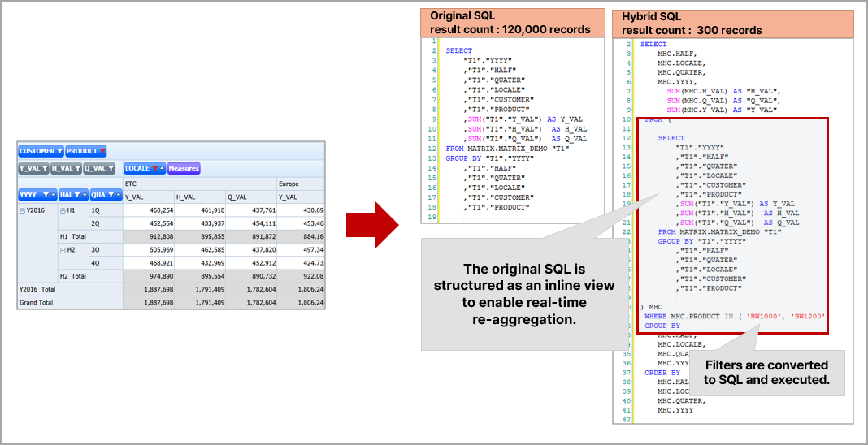Select line number 41 in Hybrid SQL gutter

click(627, 411)
